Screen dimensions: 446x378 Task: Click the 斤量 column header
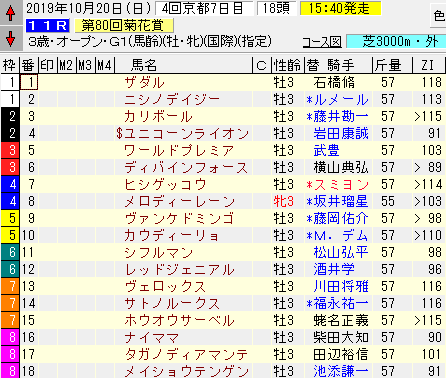coord(388,65)
